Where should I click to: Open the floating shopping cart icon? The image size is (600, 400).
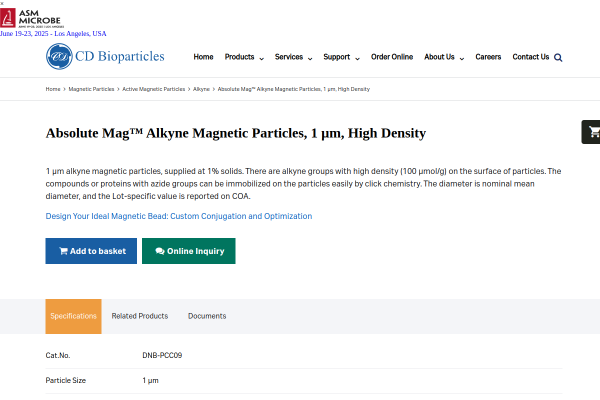[592, 132]
